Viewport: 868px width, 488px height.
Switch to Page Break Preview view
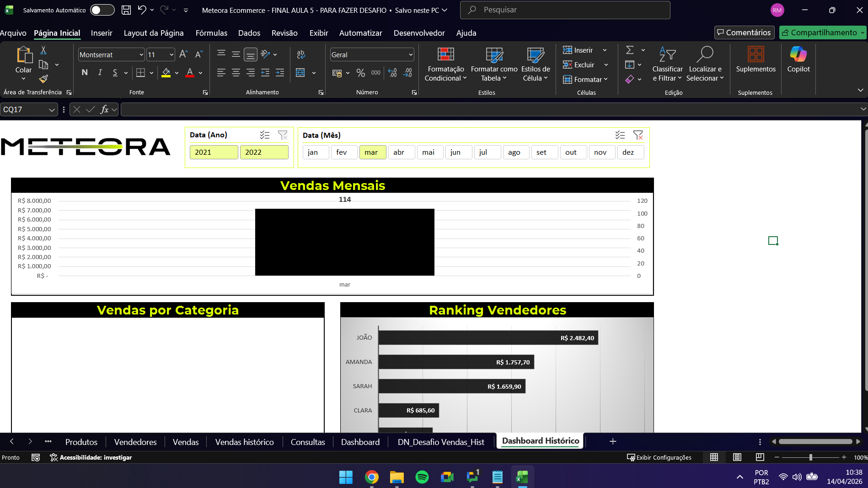click(760, 457)
